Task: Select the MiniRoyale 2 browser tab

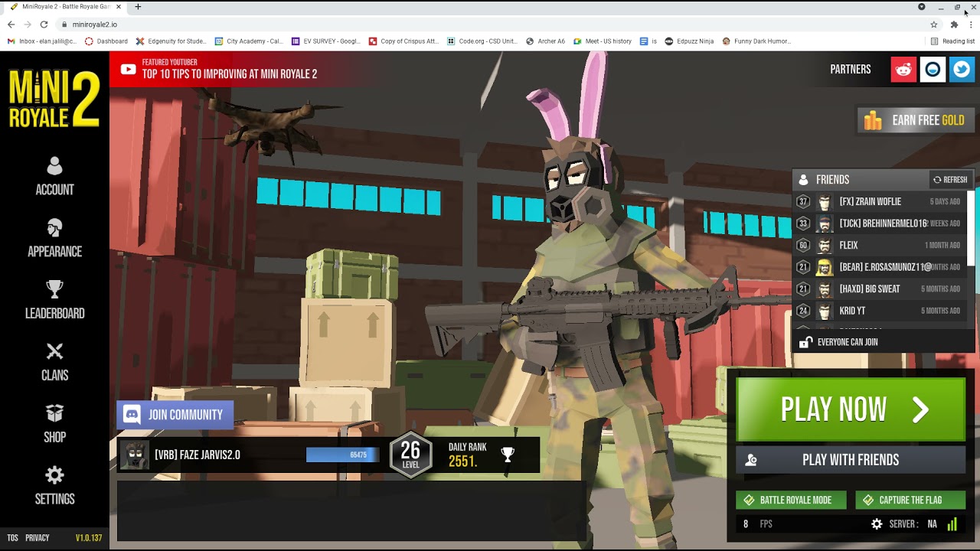Action: coord(65,7)
